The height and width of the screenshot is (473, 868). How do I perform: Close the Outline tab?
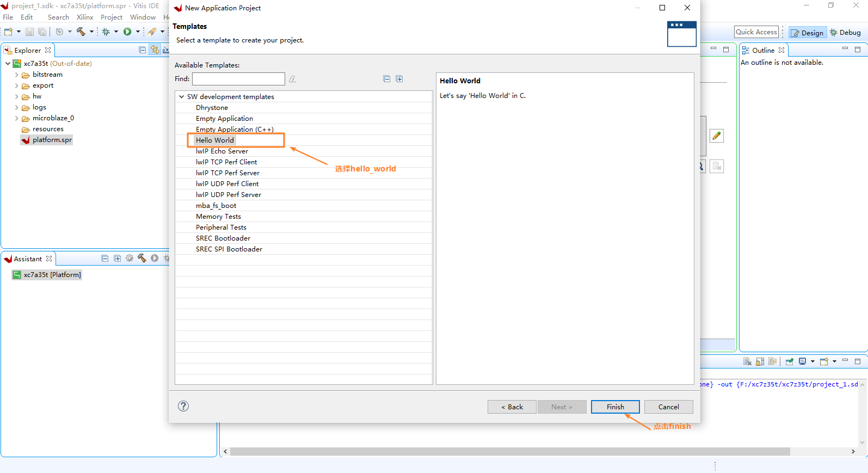tap(781, 50)
